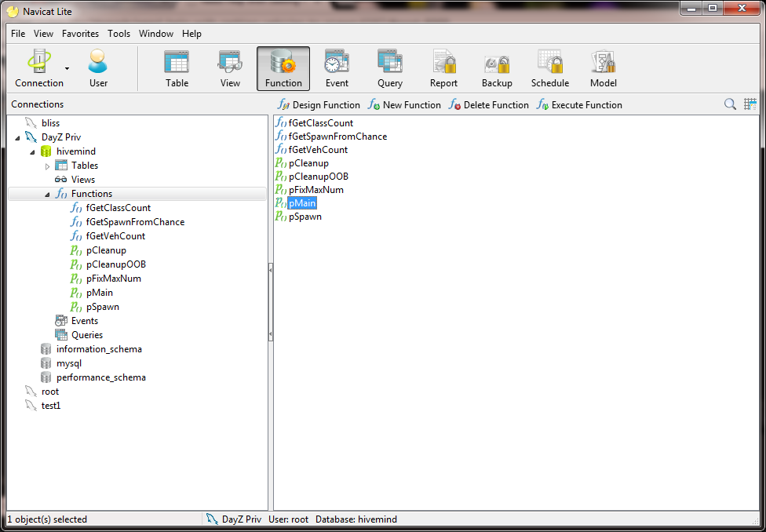Select pCleanupOOB in the connections tree
This screenshot has width=766, height=532.
(x=116, y=264)
